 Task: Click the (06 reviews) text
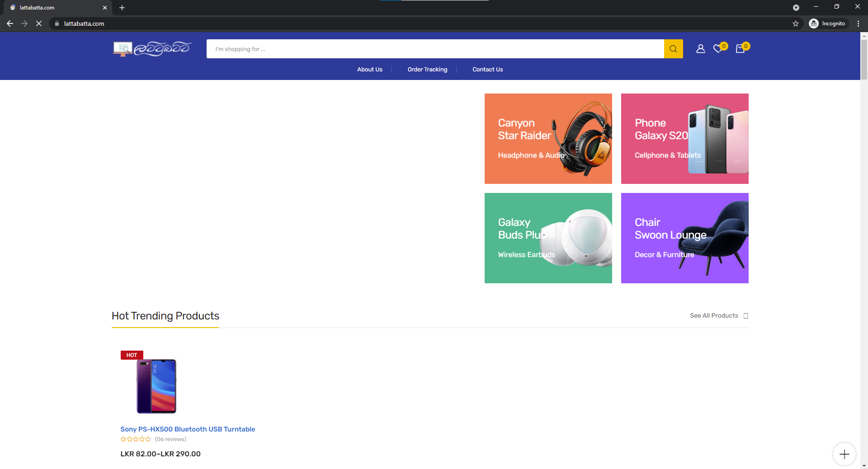click(x=170, y=439)
